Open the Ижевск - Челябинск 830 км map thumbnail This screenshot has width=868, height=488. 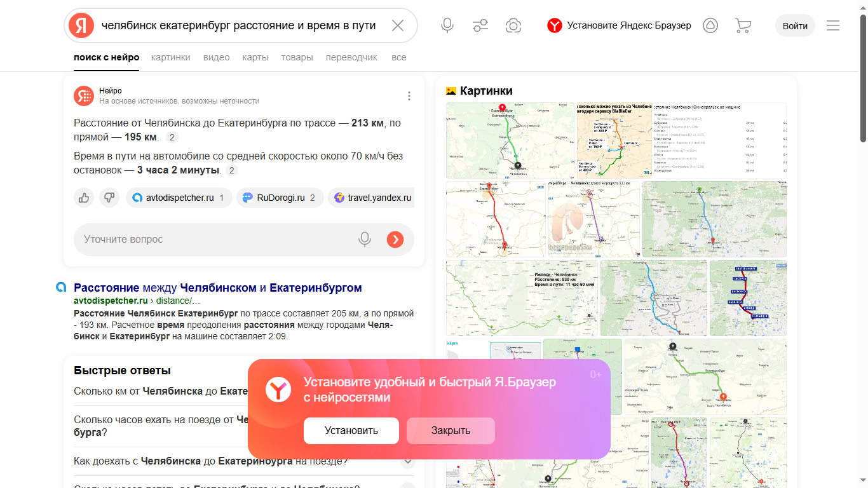click(x=522, y=298)
